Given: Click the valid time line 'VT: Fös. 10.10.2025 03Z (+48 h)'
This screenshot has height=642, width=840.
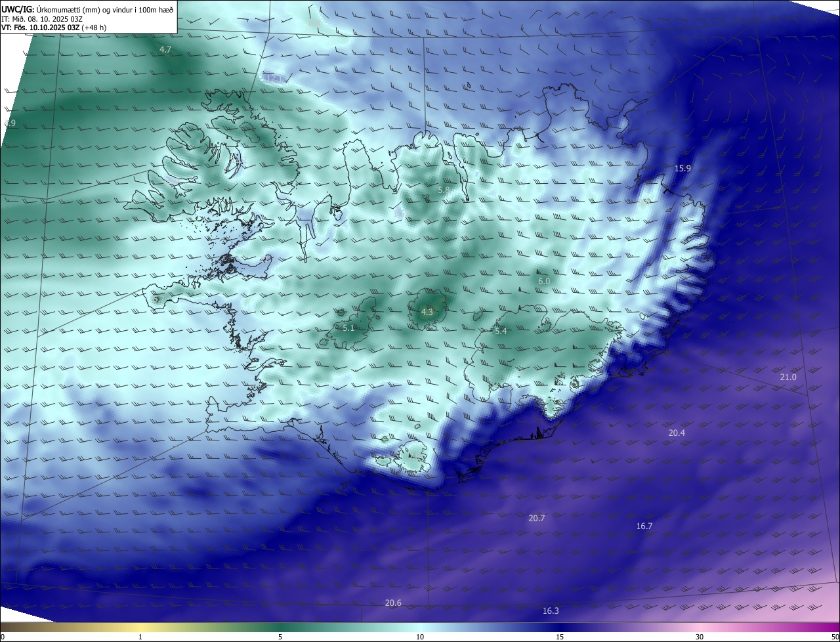Looking at the screenshot, I should pos(54,28).
